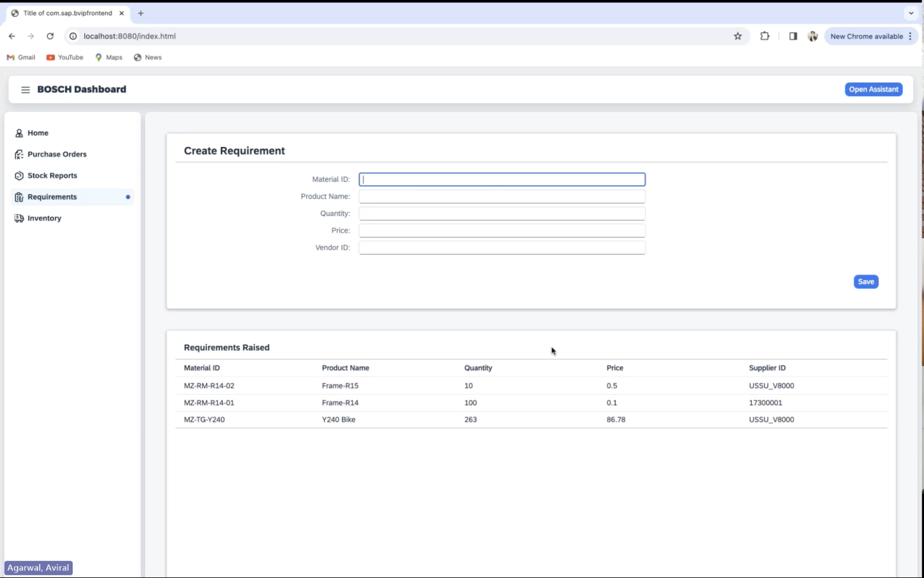Open new browser tab with plus
The width and height of the screenshot is (924, 578).
click(x=141, y=13)
